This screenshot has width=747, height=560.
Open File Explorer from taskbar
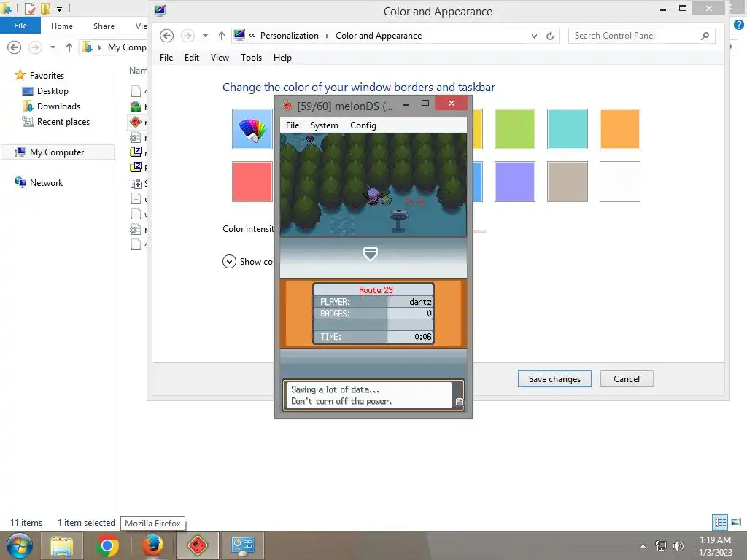coord(62,545)
